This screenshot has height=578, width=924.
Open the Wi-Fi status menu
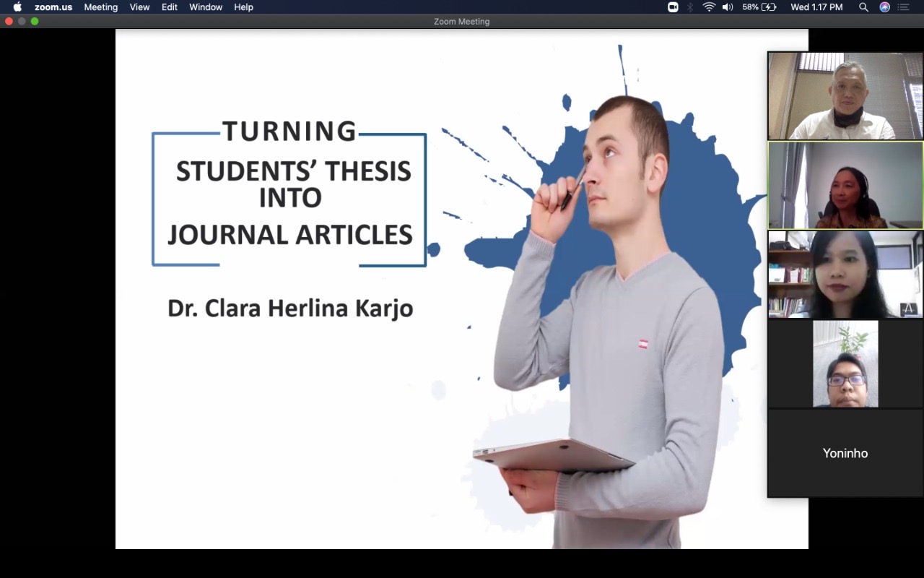coord(709,7)
